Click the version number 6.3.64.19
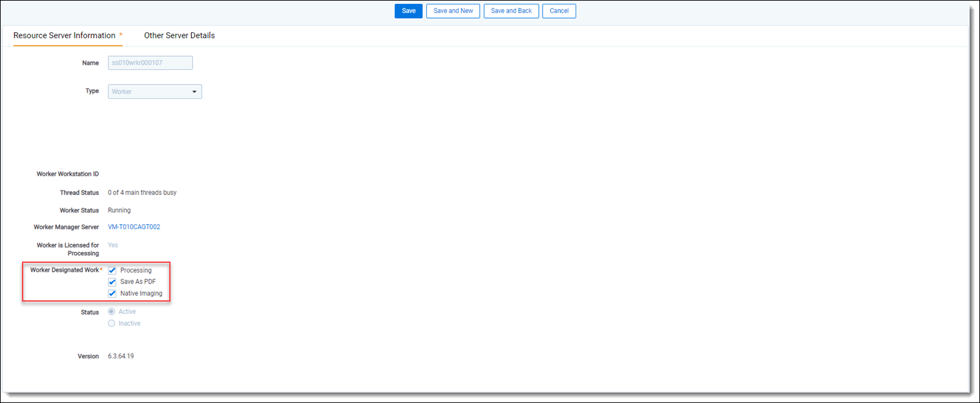The image size is (980, 403). pyautogui.click(x=121, y=356)
